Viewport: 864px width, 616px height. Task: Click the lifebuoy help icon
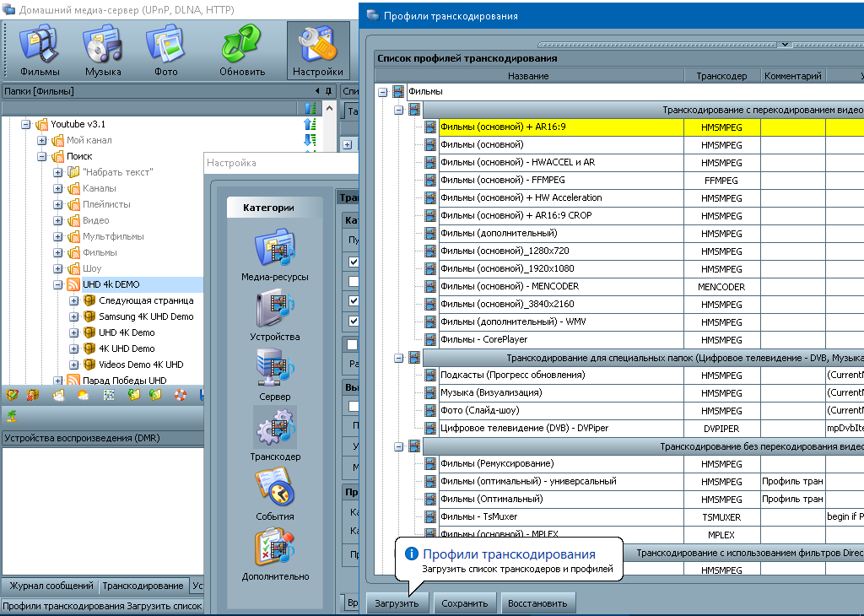point(180,394)
